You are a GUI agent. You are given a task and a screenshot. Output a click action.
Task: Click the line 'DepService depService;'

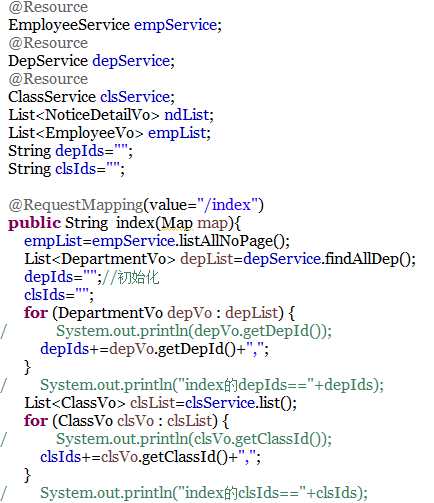click(x=91, y=61)
